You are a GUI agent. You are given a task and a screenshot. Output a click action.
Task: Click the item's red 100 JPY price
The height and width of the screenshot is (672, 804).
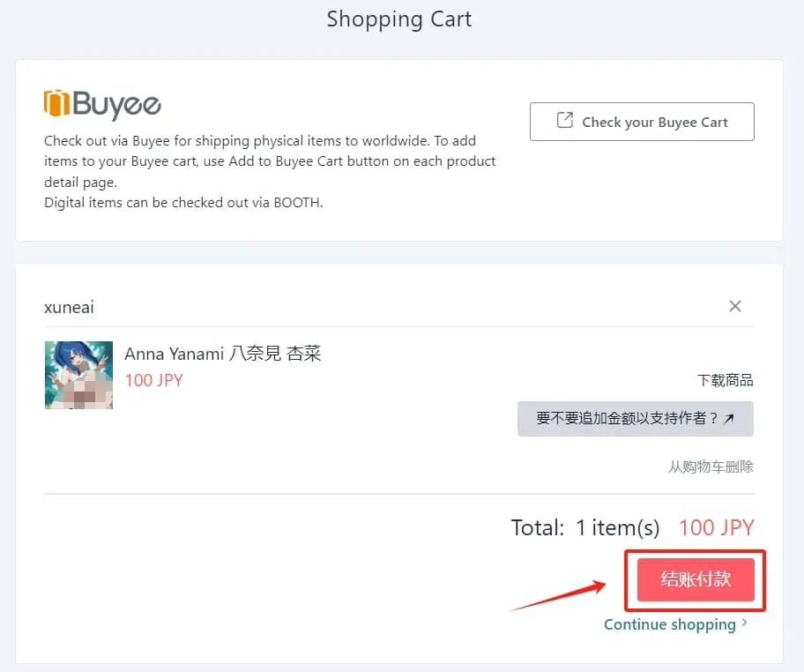[154, 380]
